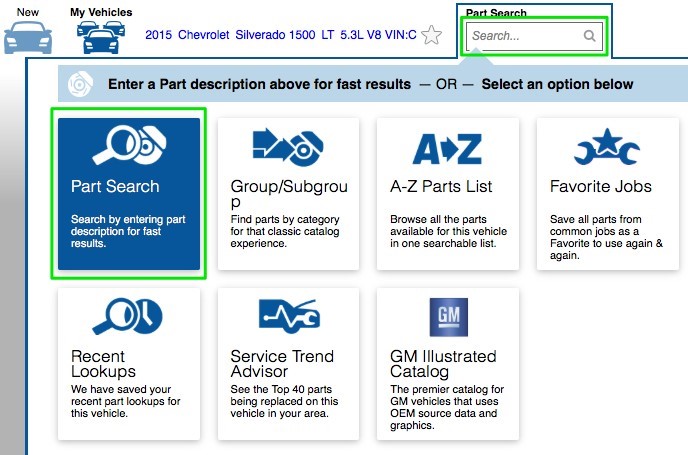
Task: Click the A-Z Parts List icon
Action: pyautogui.click(x=447, y=149)
